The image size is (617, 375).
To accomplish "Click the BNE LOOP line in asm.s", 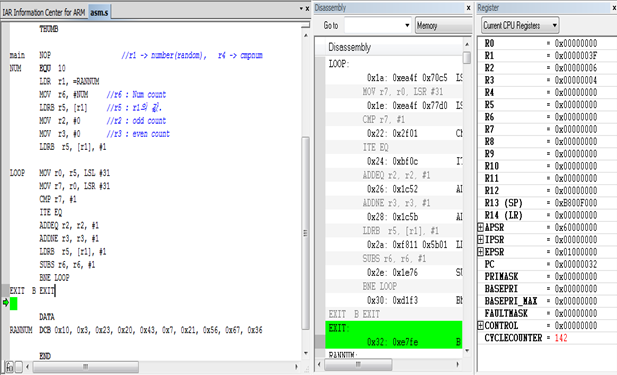I will point(54,278).
